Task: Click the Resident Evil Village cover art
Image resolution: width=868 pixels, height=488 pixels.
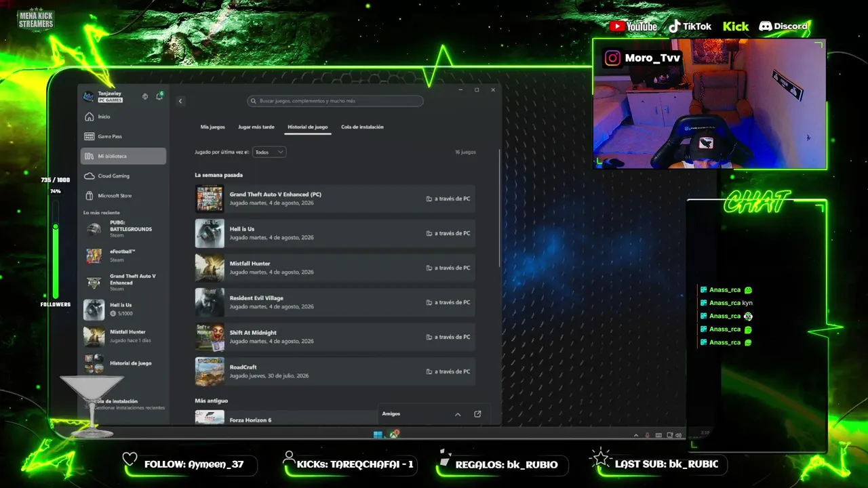Action: (x=210, y=302)
